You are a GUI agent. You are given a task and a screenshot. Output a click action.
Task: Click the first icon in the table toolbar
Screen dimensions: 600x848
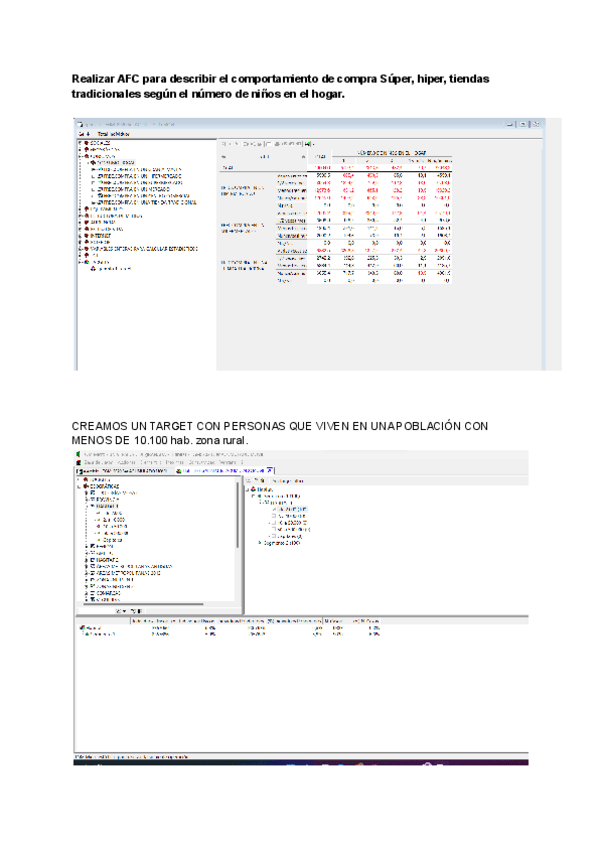click(224, 143)
